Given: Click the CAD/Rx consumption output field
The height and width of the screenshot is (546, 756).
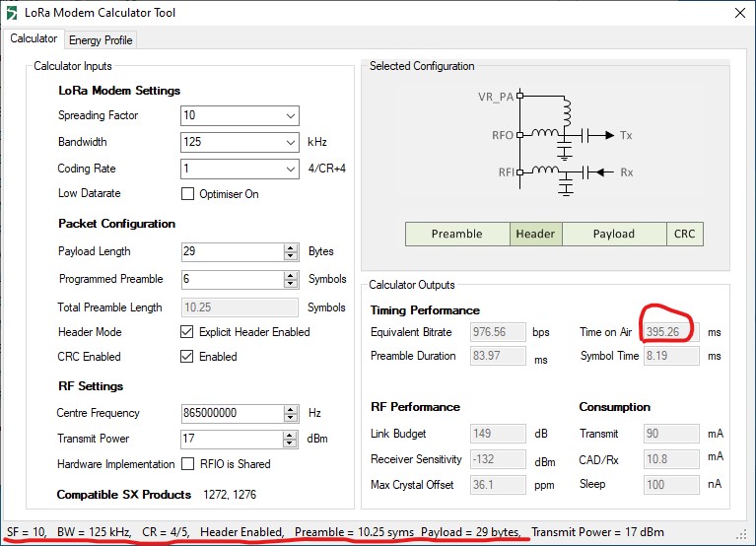Looking at the screenshot, I should (671, 458).
